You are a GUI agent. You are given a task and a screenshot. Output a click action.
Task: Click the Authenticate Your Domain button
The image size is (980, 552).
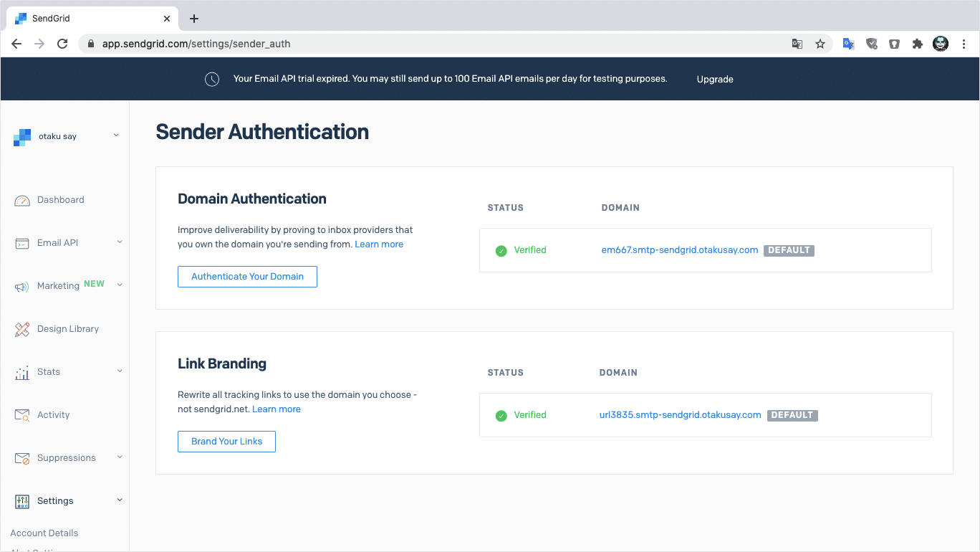247,277
